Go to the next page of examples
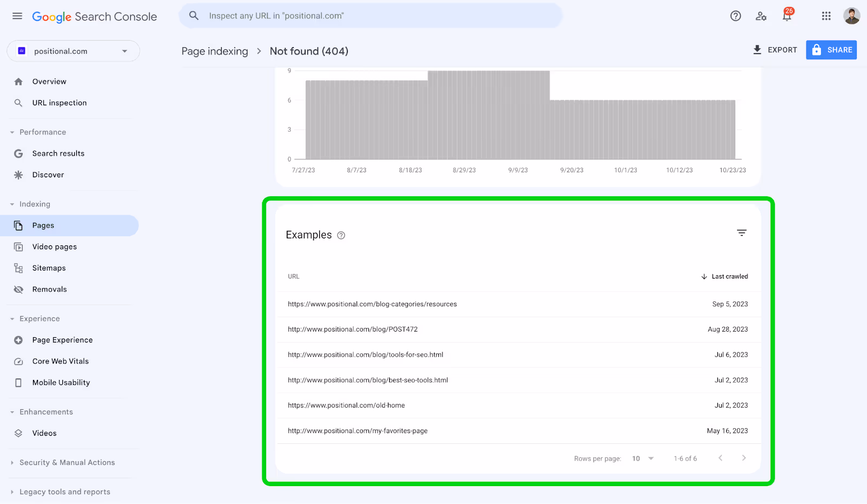 744,458
